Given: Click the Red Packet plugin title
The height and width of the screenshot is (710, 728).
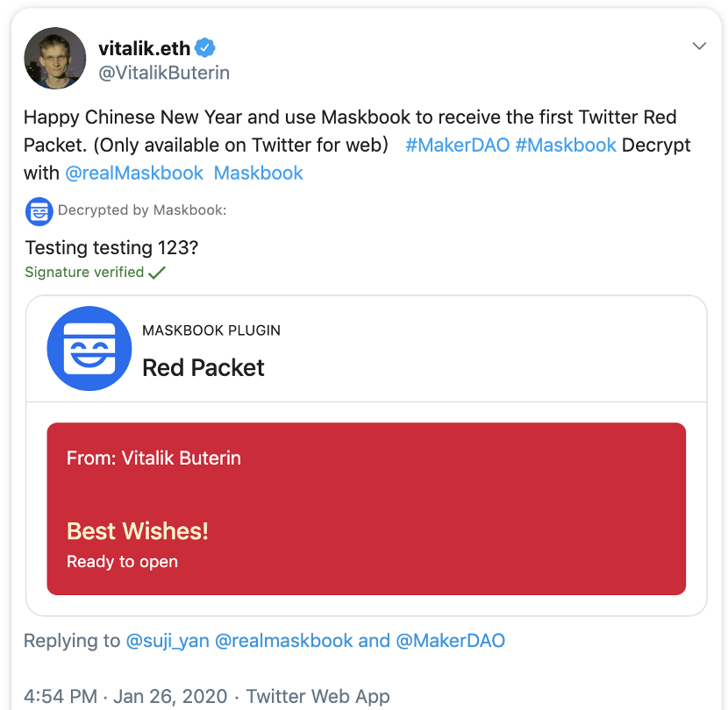Looking at the screenshot, I should (203, 367).
